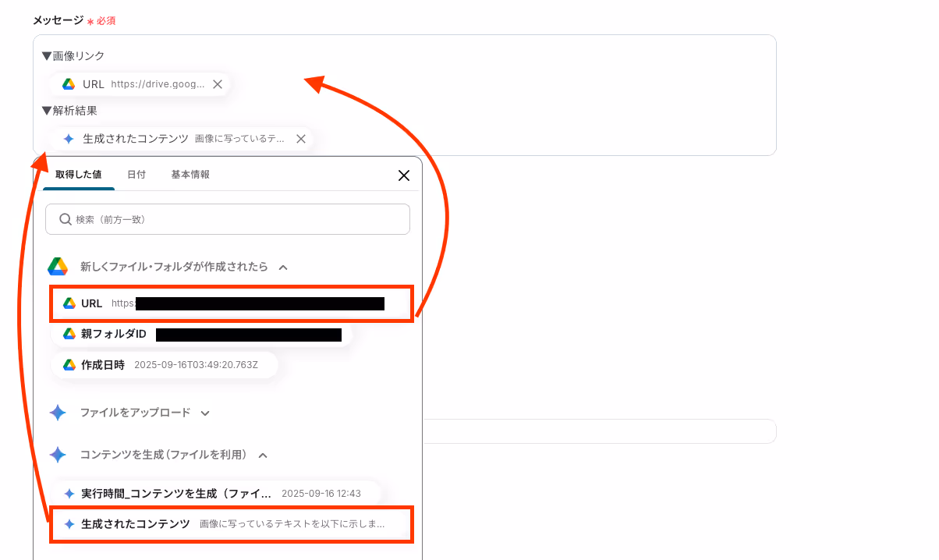This screenshot has width=939, height=560.
Task: Click Gemini sparkle icon on 実行時間 row
Action: [x=69, y=494]
